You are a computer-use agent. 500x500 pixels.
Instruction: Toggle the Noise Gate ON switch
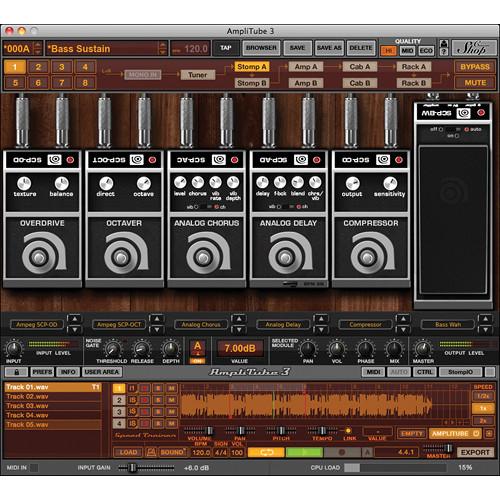click(x=197, y=361)
